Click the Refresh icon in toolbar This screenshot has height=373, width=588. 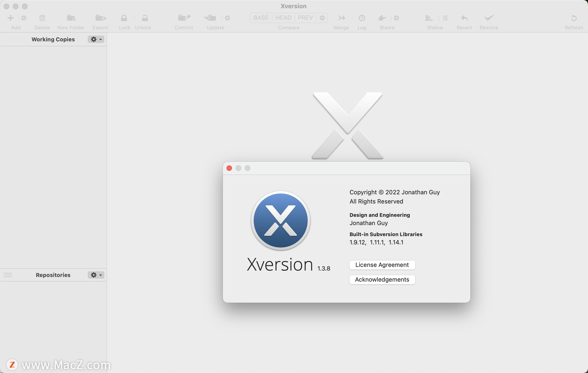(574, 18)
